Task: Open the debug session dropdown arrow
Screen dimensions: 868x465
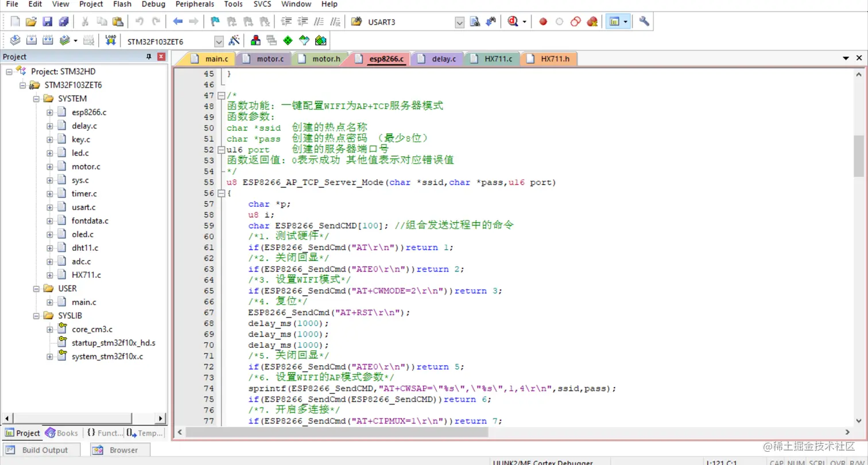Action: pos(524,22)
